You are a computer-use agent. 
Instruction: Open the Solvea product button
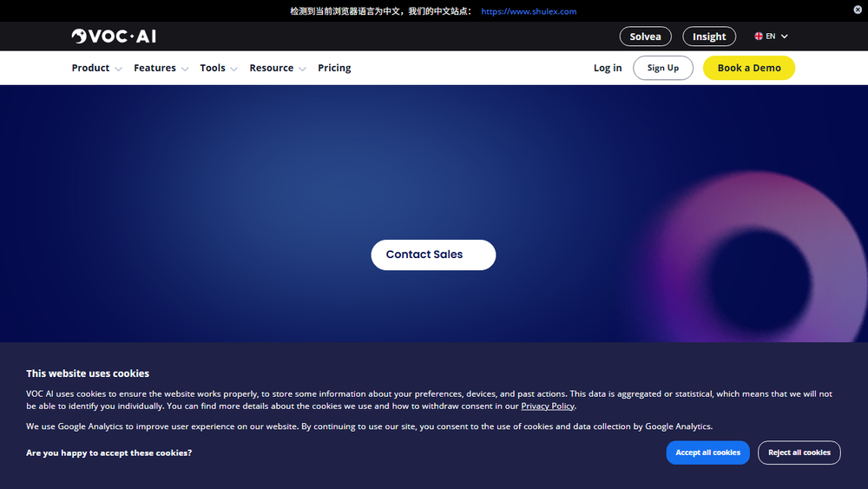click(x=646, y=36)
